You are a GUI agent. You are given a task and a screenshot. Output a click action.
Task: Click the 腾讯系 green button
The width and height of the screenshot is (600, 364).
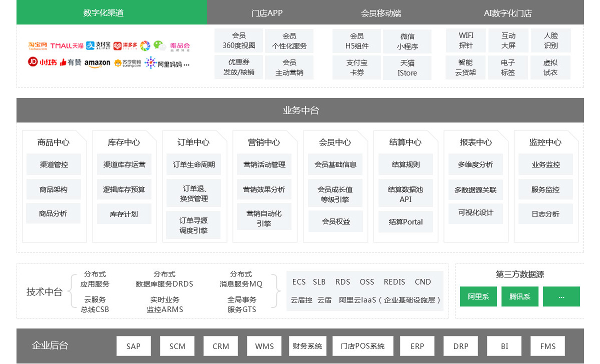point(520,296)
